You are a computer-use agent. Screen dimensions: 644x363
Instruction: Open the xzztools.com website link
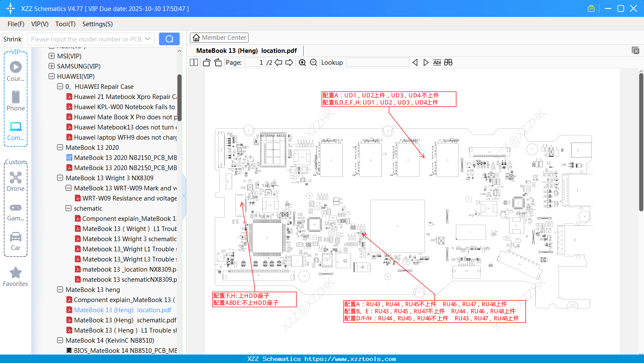click(x=350, y=359)
